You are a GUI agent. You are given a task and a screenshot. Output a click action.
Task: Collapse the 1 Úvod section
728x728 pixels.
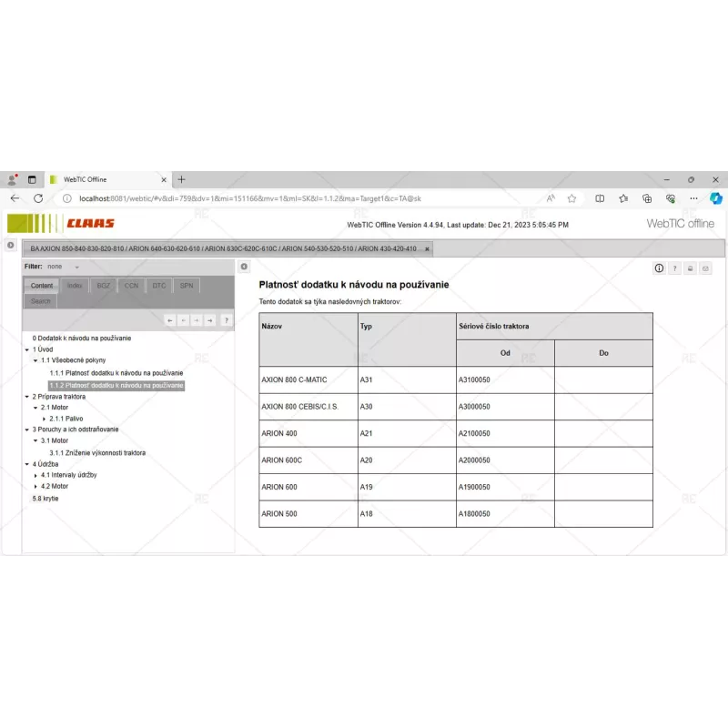point(27,349)
